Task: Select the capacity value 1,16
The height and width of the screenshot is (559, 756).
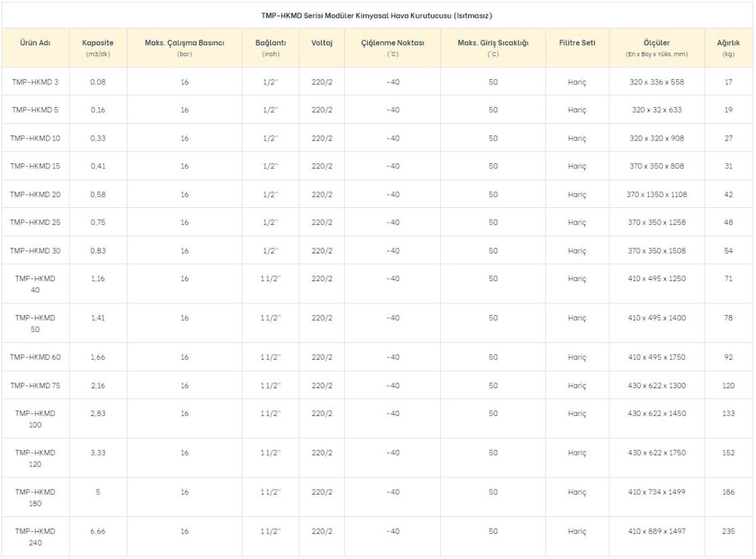Action: 98,279
